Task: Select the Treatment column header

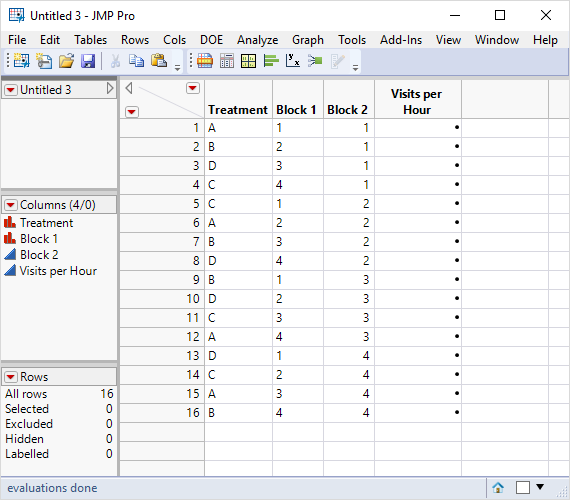Action: 238,100
